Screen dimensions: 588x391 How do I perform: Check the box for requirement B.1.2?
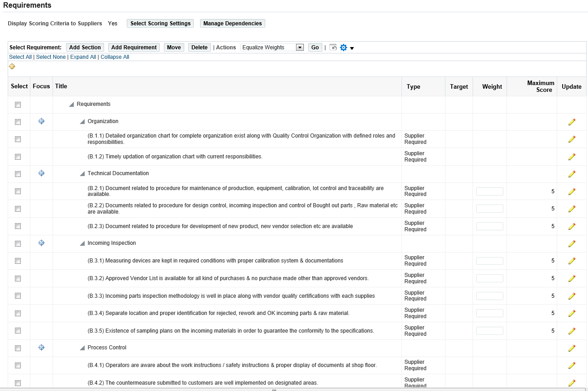[18, 157]
